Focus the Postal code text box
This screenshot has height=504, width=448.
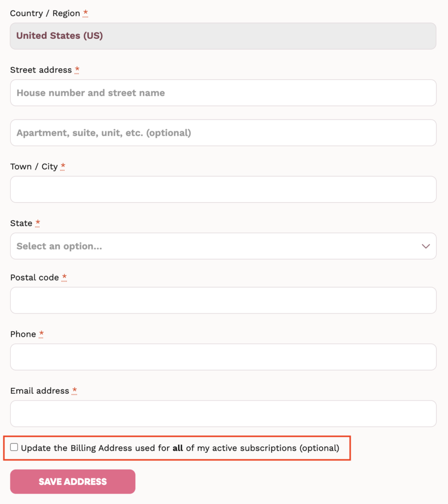[x=223, y=300]
